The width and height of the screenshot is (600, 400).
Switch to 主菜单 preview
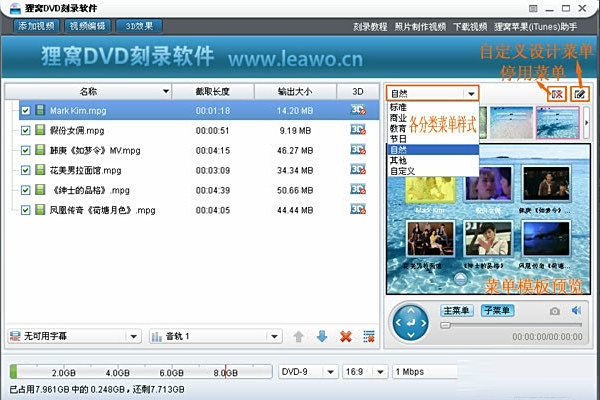pyautogui.click(x=457, y=310)
